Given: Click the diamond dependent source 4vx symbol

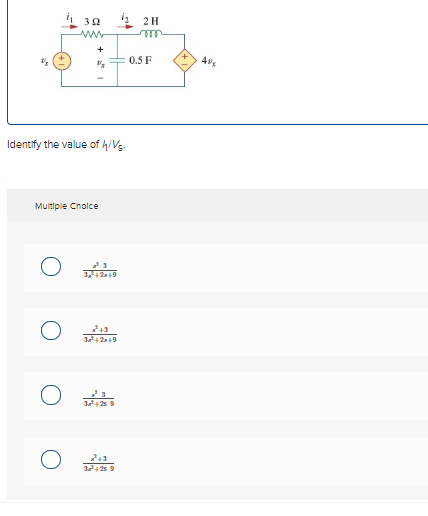Looking at the screenshot, I should tap(185, 61).
